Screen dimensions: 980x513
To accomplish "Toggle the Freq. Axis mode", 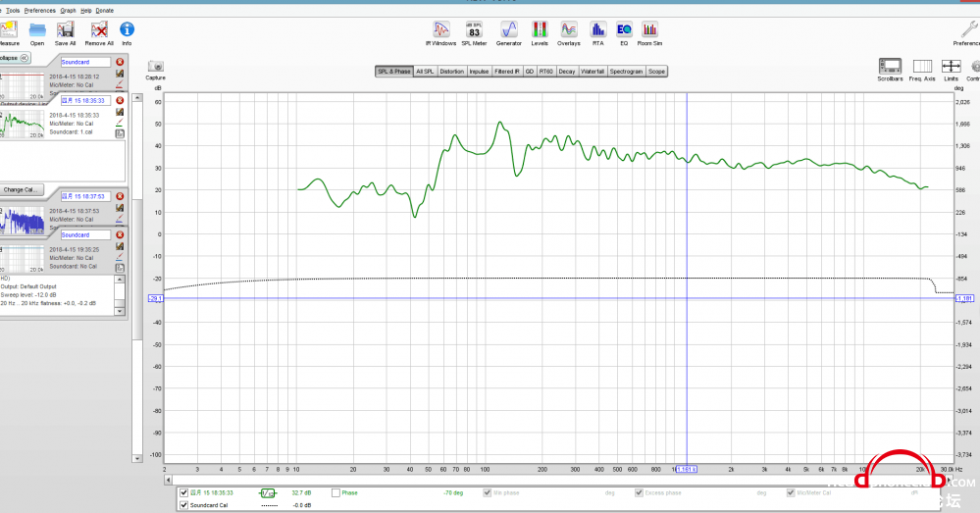I will (x=922, y=70).
